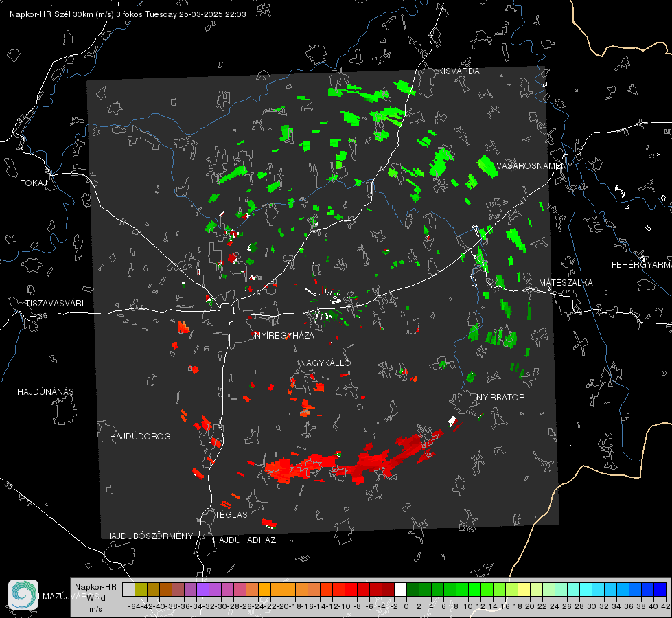Select the NAGYKÁLLÓ city label

pos(325,363)
